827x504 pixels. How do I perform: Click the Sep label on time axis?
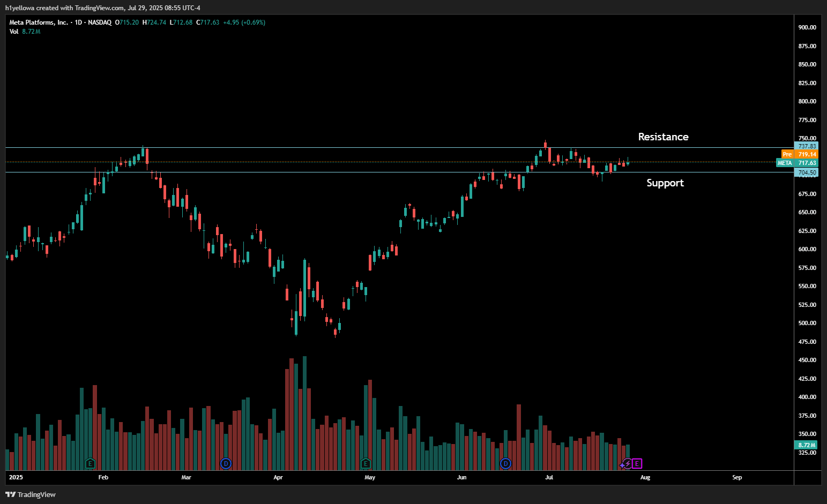(x=737, y=477)
